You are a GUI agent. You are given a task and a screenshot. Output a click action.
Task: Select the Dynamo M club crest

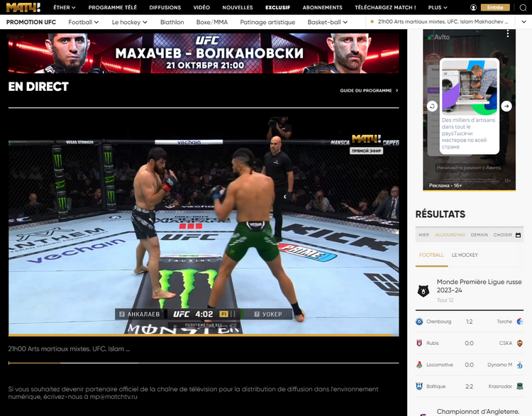519,365
